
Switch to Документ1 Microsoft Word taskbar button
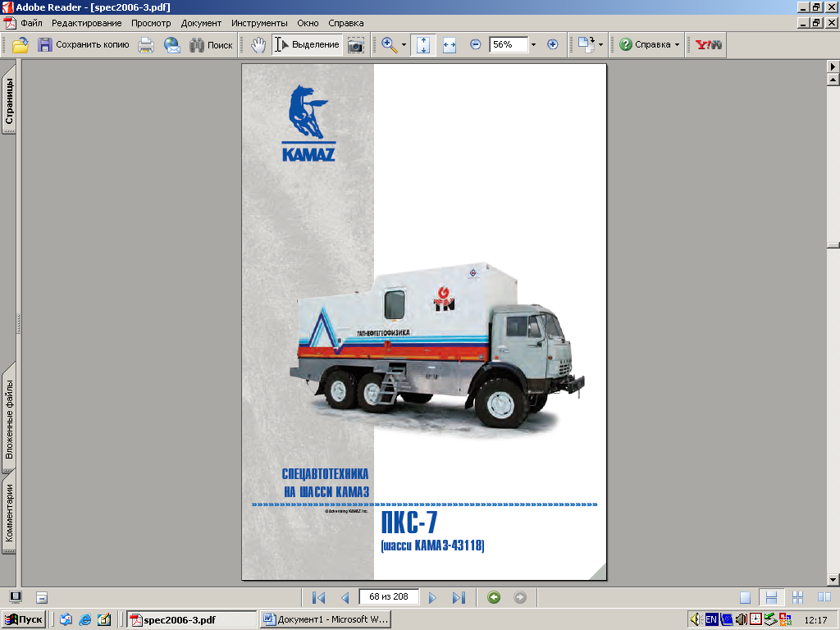(x=325, y=619)
